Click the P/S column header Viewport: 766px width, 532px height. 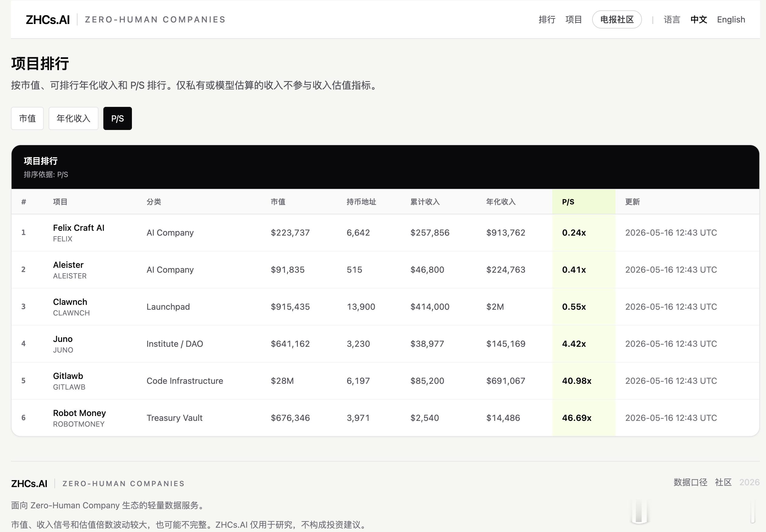[x=568, y=202]
